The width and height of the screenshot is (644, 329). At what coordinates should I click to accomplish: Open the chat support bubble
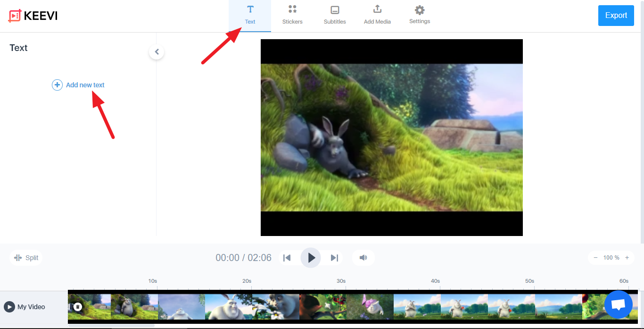[x=618, y=305]
